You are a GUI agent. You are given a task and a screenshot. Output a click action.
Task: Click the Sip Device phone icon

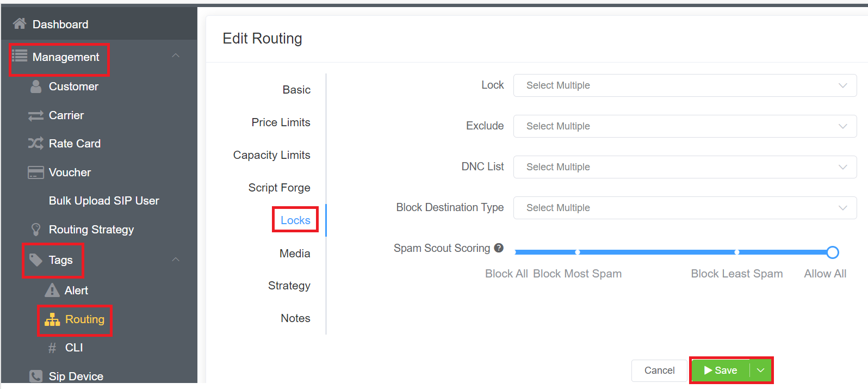(36, 376)
